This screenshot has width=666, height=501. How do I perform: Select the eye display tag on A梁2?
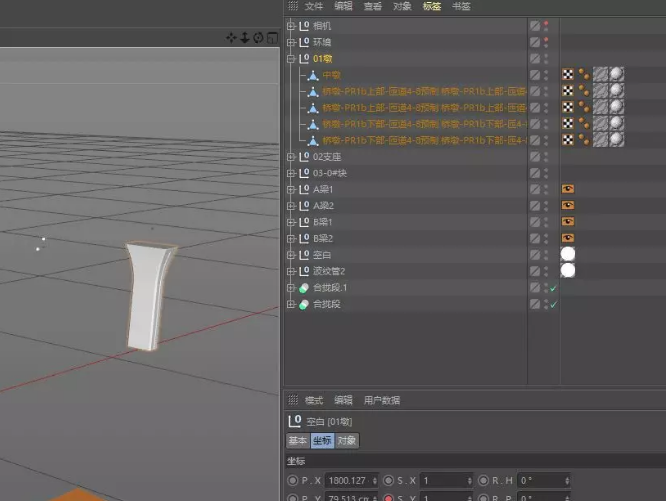point(568,205)
